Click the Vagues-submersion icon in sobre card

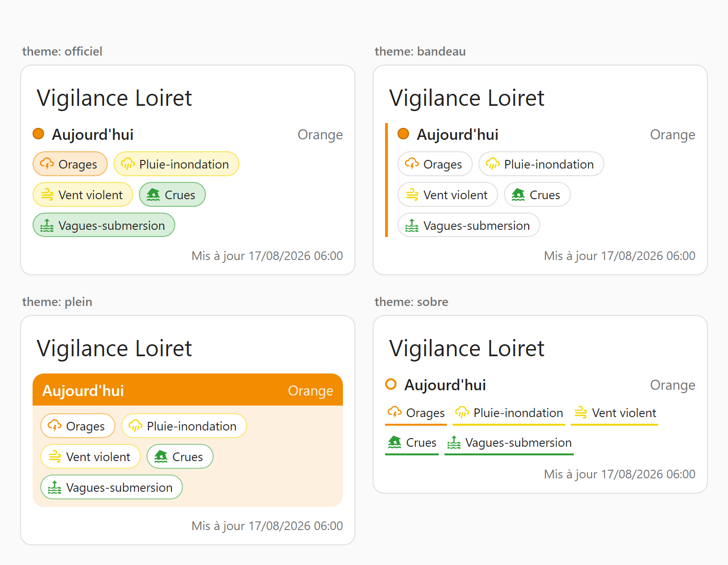(454, 442)
